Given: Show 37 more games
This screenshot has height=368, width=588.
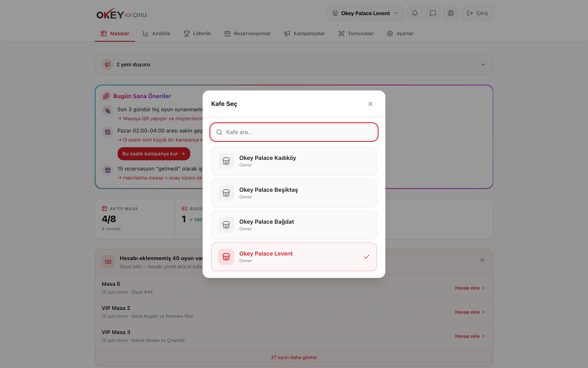Looking at the screenshot, I should click(x=294, y=357).
